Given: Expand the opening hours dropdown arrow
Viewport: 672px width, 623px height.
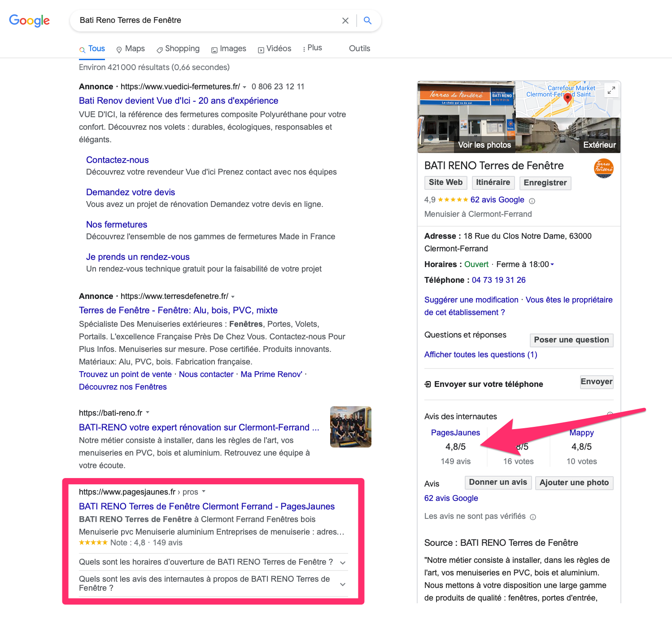Looking at the screenshot, I should (x=552, y=264).
